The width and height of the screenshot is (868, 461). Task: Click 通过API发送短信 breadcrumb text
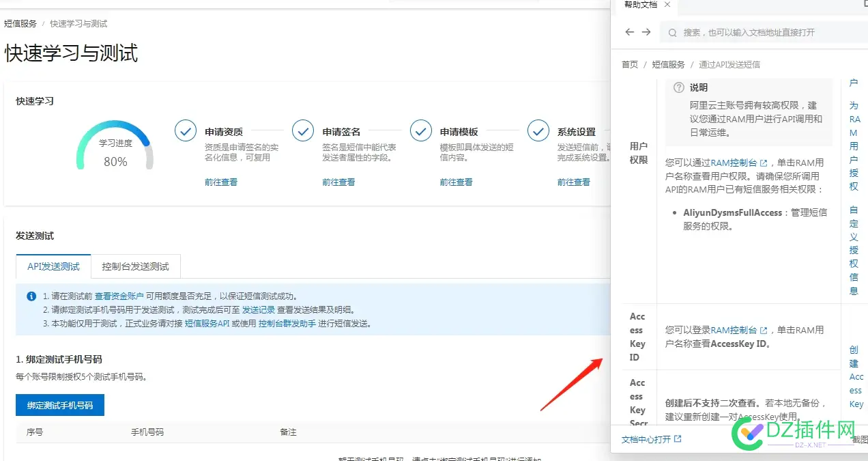pyautogui.click(x=729, y=65)
